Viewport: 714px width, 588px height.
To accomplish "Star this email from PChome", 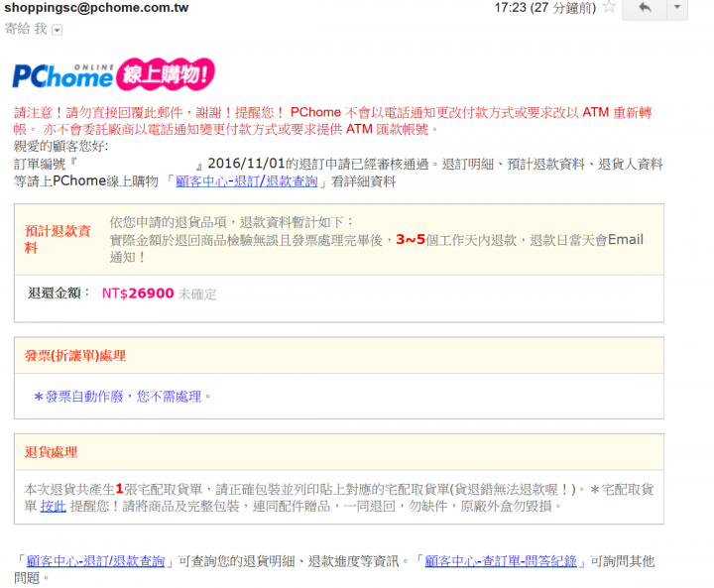I will (x=609, y=7).
